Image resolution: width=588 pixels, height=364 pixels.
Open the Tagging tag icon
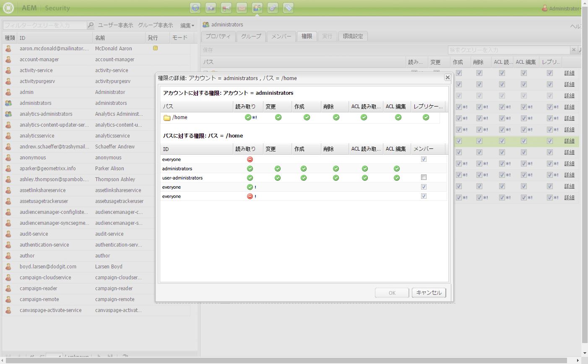tap(288, 8)
